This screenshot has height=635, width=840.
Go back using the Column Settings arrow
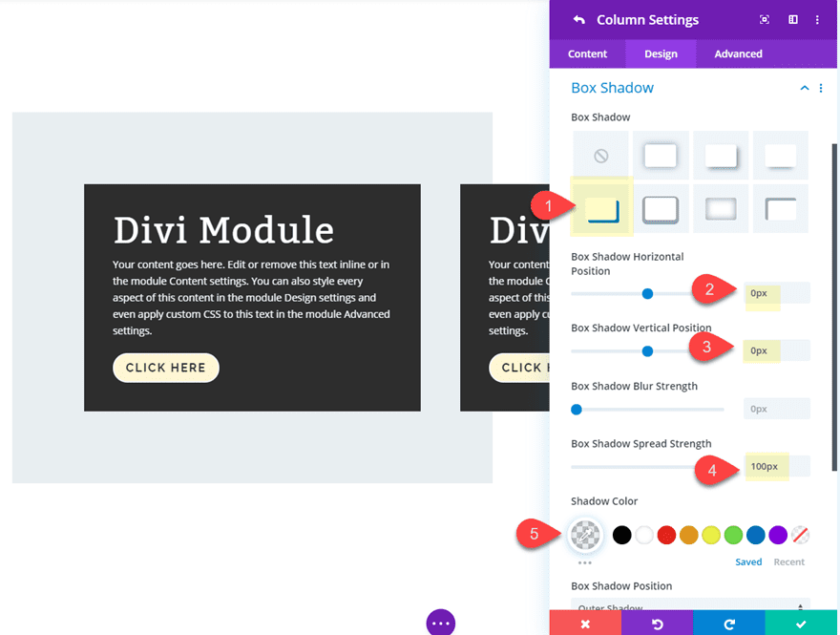(x=579, y=20)
